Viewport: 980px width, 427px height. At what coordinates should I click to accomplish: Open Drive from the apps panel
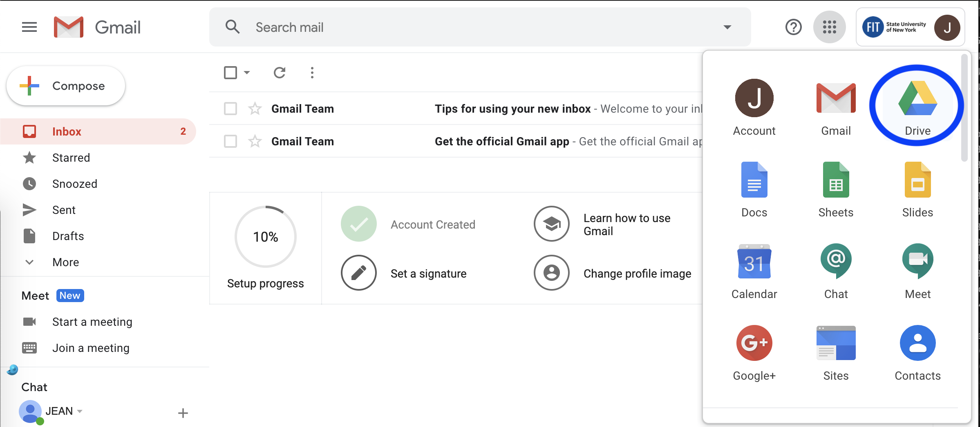[917, 108]
